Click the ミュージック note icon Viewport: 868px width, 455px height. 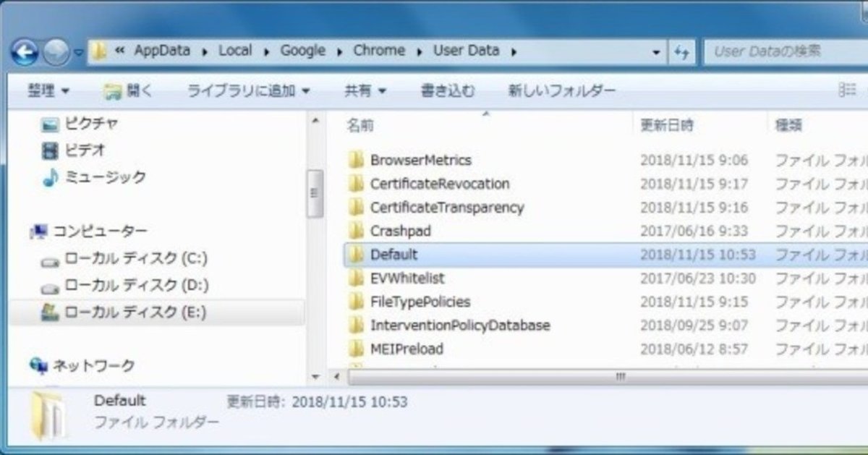[50, 178]
